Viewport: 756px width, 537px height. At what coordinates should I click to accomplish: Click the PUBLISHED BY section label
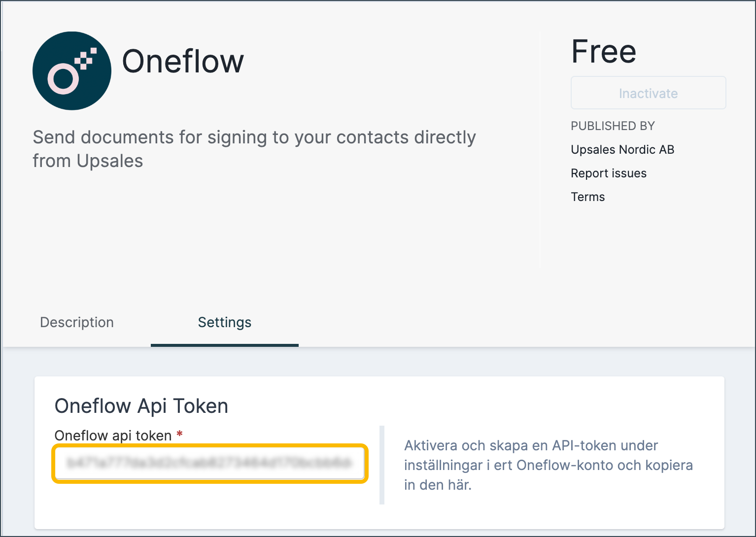(612, 126)
